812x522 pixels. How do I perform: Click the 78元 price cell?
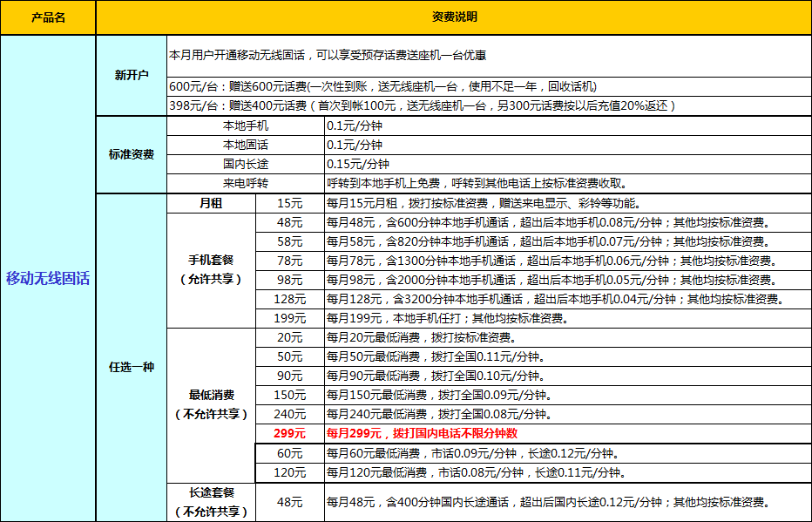click(290, 261)
